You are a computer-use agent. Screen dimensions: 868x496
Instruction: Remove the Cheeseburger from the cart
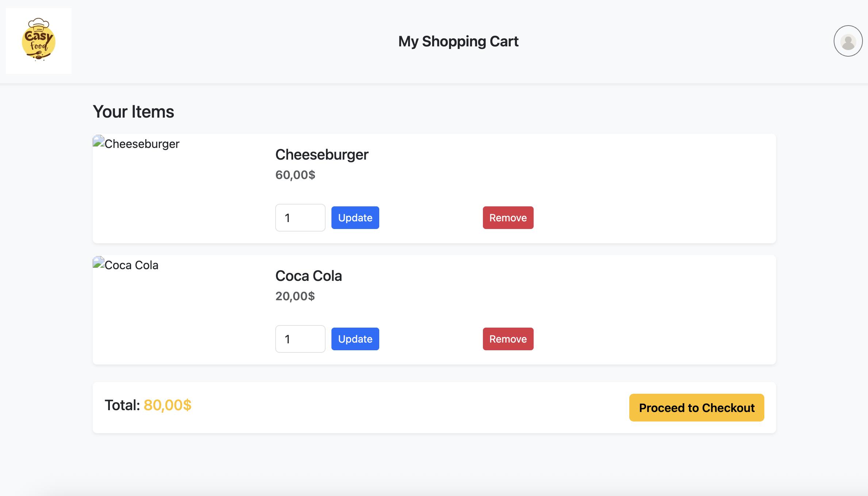508,218
